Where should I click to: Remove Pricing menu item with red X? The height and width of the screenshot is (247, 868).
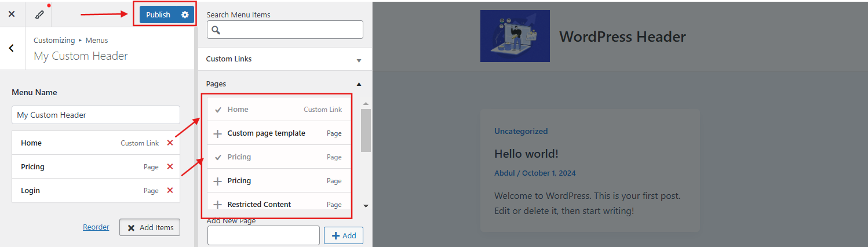[x=170, y=166]
